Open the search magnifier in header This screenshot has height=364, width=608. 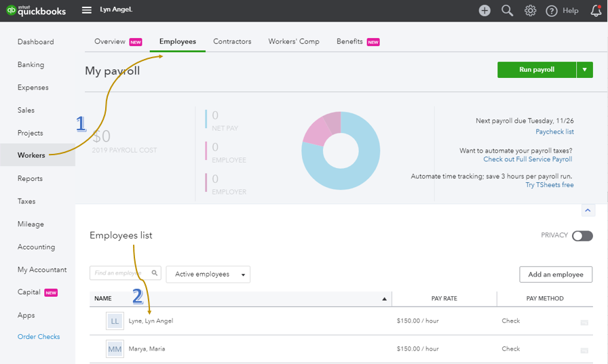pyautogui.click(x=507, y=10)
